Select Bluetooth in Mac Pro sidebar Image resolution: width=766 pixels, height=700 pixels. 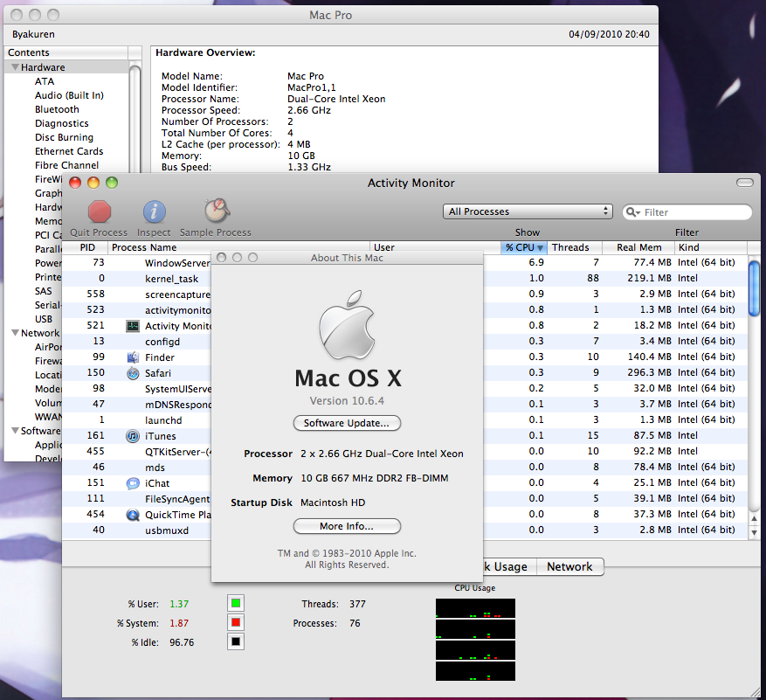click(x=57, y=109)
